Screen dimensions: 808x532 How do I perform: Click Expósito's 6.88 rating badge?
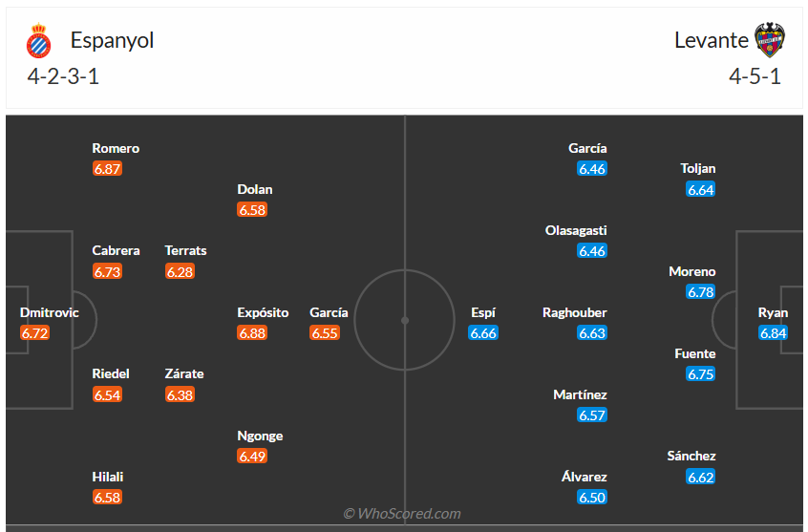[x=252, y=333]
